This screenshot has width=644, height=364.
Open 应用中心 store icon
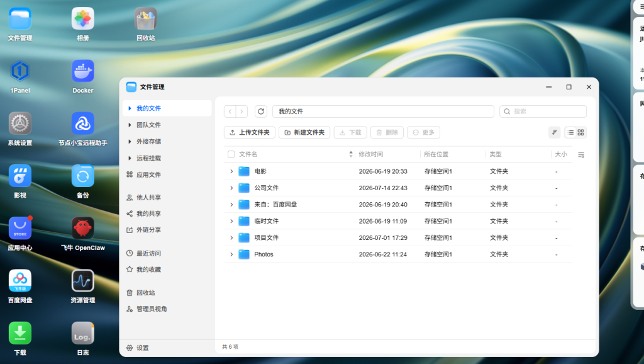point(19,228)
